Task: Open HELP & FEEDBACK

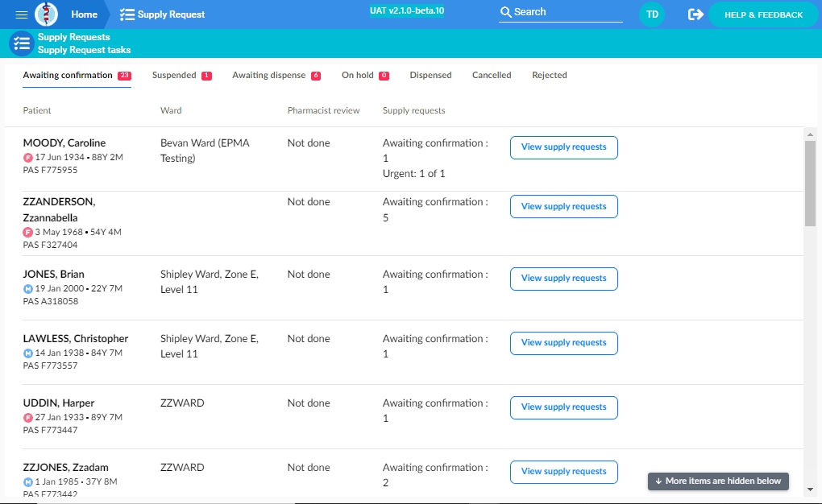Action: [763, 14]
